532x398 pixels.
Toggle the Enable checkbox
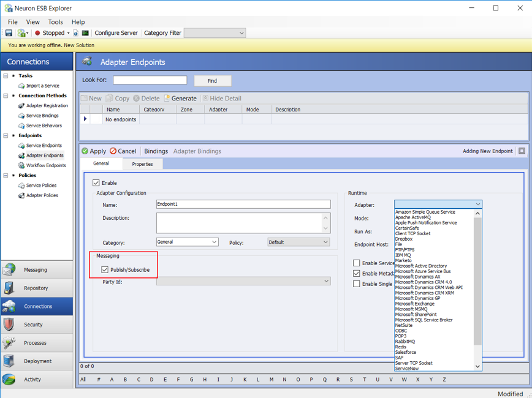tap(96, 183)
